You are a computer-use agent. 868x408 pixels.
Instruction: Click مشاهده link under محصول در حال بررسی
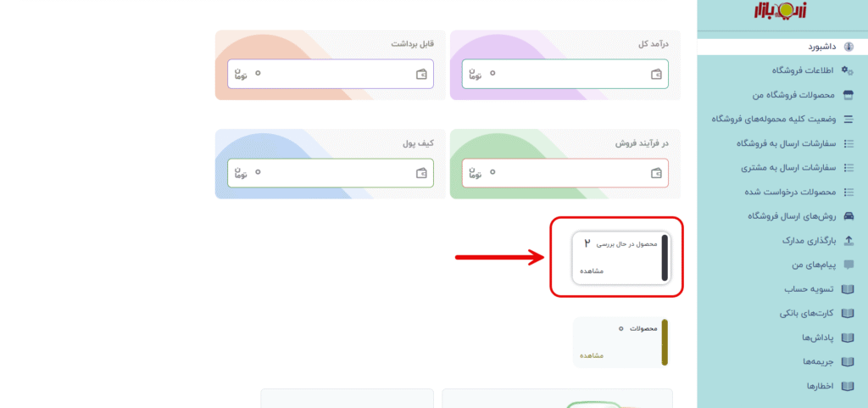pos(592,271)
